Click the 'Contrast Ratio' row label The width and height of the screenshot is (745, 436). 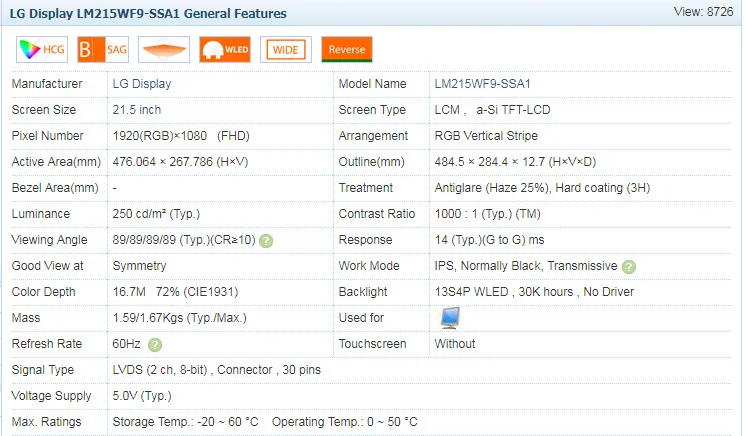coord(377,214)
